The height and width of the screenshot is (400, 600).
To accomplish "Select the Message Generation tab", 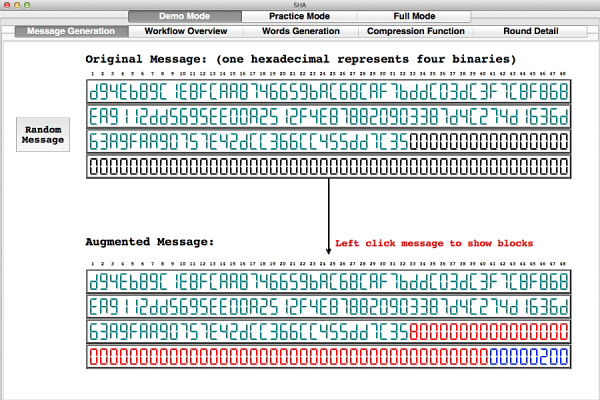I will point(70,32).
